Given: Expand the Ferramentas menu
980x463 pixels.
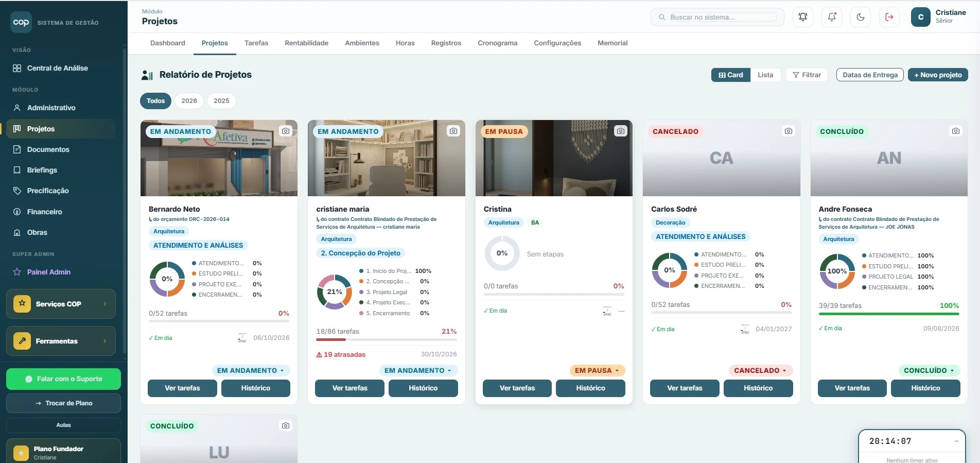Looking at the screenshot, I should (61, 341).
